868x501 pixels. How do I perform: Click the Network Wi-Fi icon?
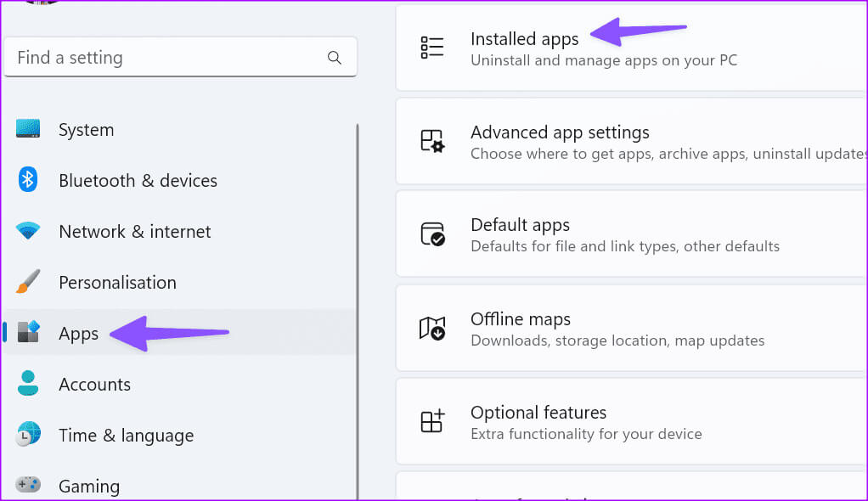pos(28,231)
